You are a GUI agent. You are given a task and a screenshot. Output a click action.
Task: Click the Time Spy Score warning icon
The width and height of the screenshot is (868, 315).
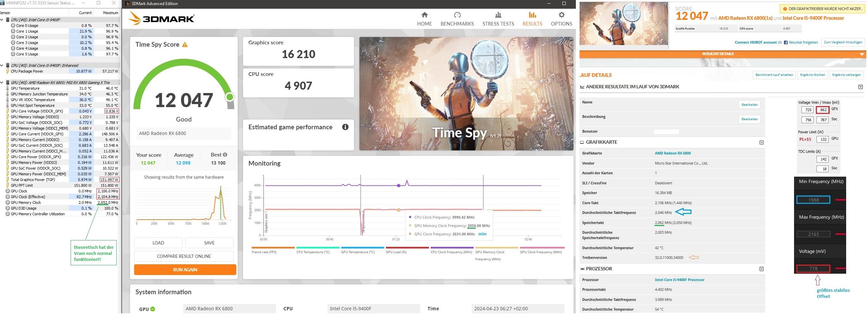coord(185,44)
